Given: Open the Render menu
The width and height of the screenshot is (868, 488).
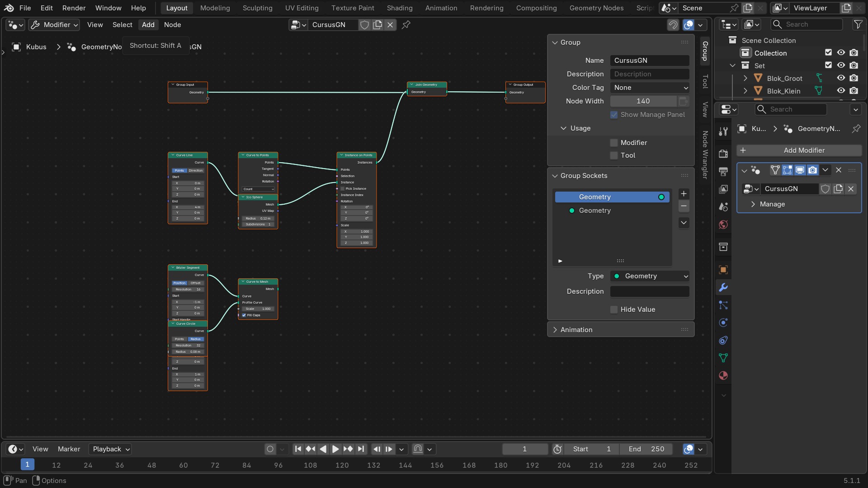Looking at the screenshot, I should point(74,8).
